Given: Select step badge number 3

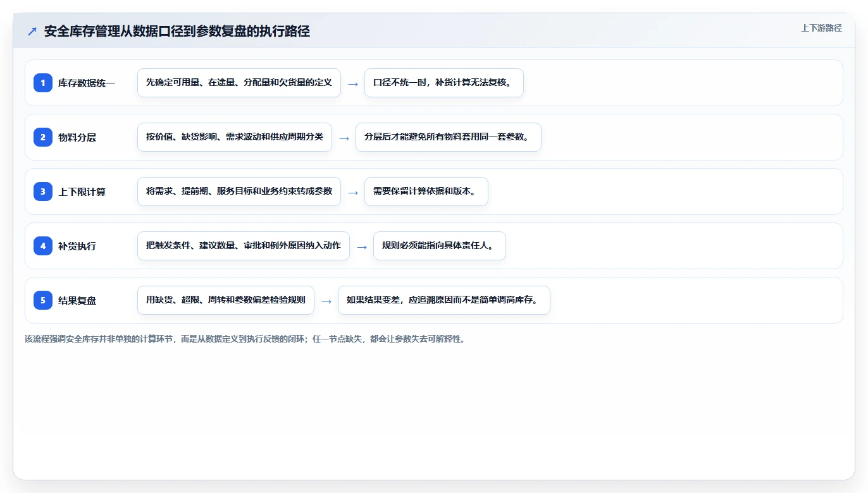Looking at the screenshot, I should [43, 192].
